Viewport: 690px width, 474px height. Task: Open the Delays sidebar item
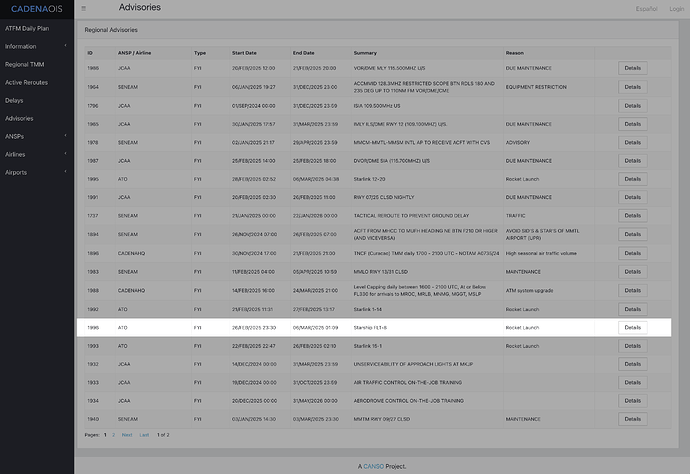click(14, 100)
